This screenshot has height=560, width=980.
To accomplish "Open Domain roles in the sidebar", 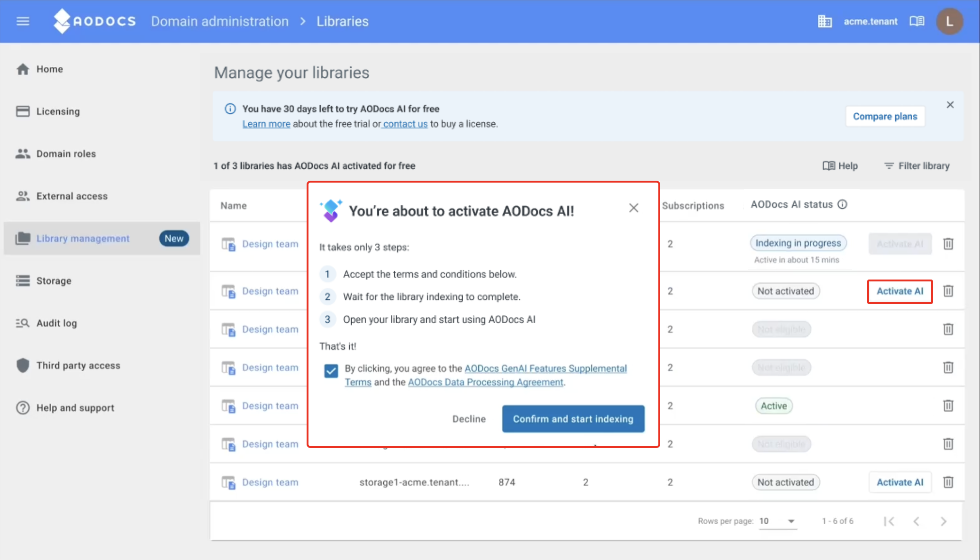I will point(102,154).
